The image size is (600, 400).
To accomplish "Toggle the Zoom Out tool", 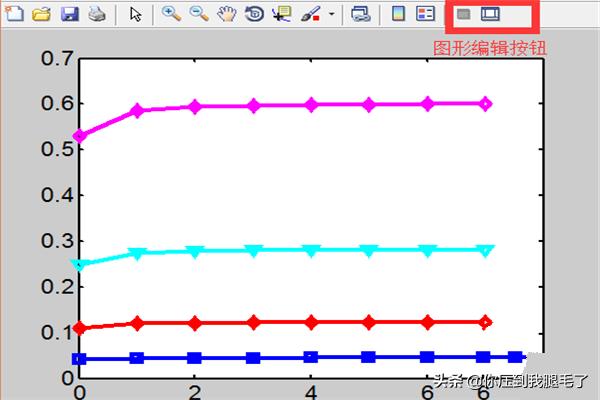I will coord(198,15).
